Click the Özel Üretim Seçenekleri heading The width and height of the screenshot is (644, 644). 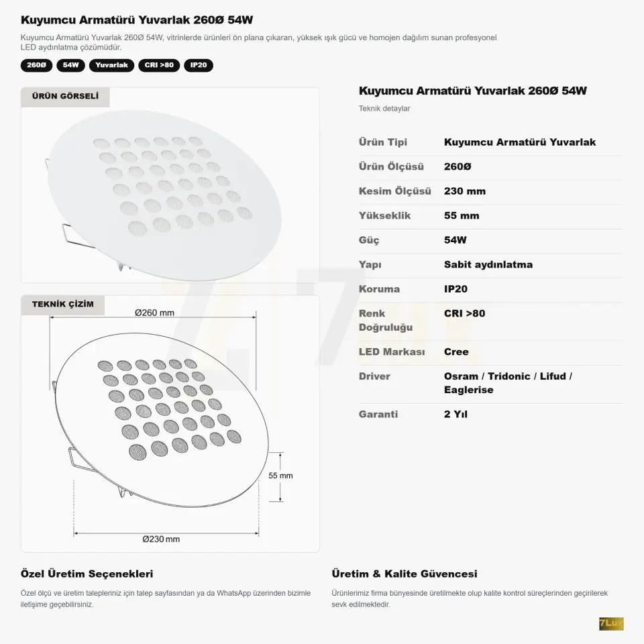[x=87, y=574]
